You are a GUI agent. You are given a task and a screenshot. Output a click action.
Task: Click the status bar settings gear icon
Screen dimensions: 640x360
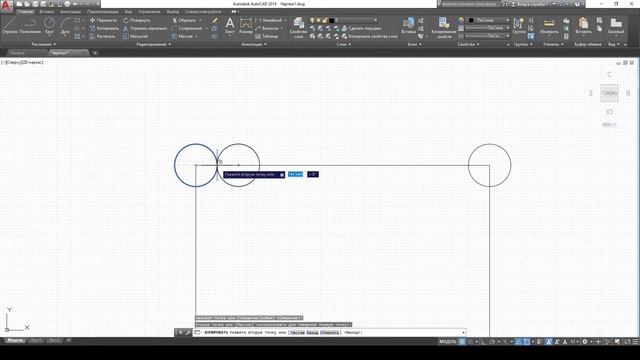tap(584, 342)
